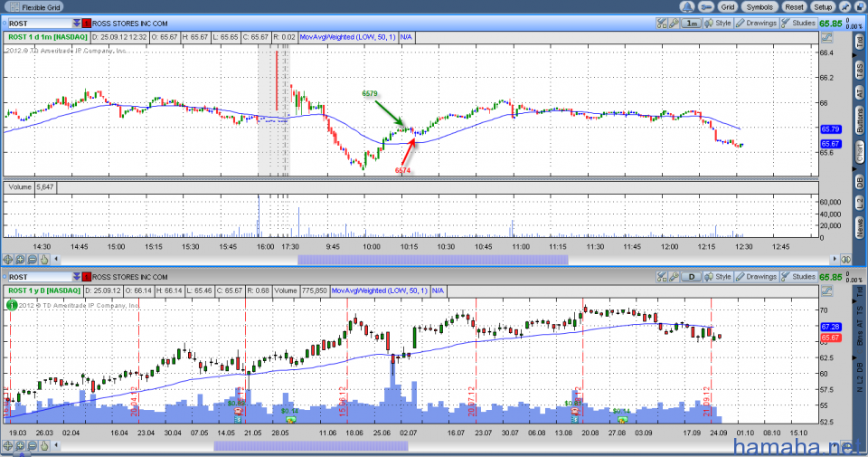This screenshot has height=457, width=868.
Task: Click the Flexible Grid button
Action: point(34,7)
